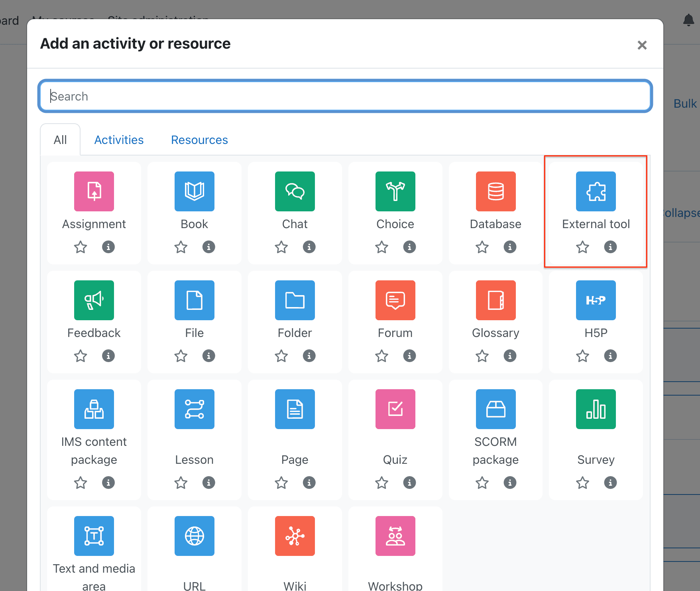Star the Choice activity
This screenshot has height=591, width=700.
[382, 247]
